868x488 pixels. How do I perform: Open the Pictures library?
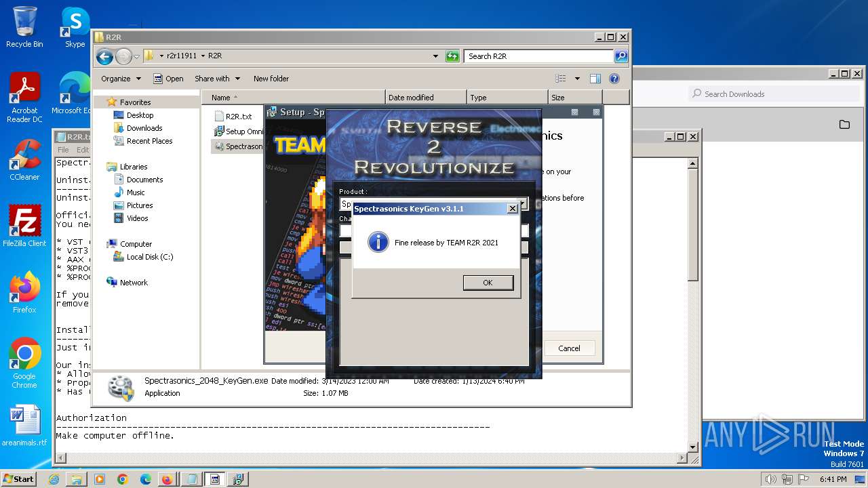(x=140, y=205)
